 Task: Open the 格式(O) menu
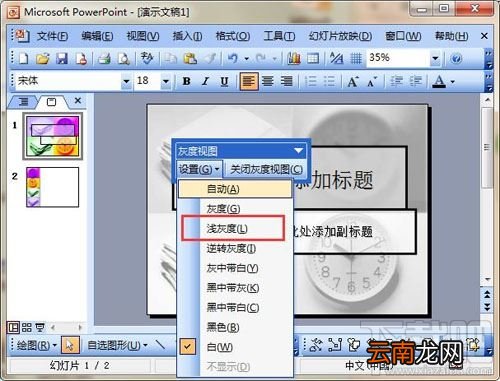233,36
